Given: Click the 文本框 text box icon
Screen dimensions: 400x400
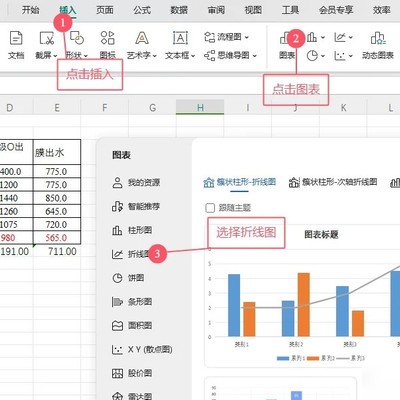Looking at the screenshot, I should click(180, 38).
